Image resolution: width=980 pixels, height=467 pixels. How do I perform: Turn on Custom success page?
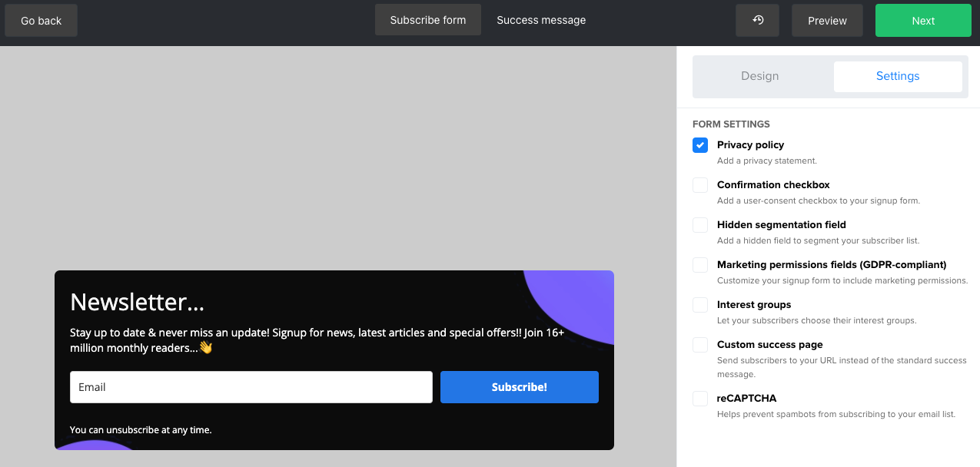point(700,345)
